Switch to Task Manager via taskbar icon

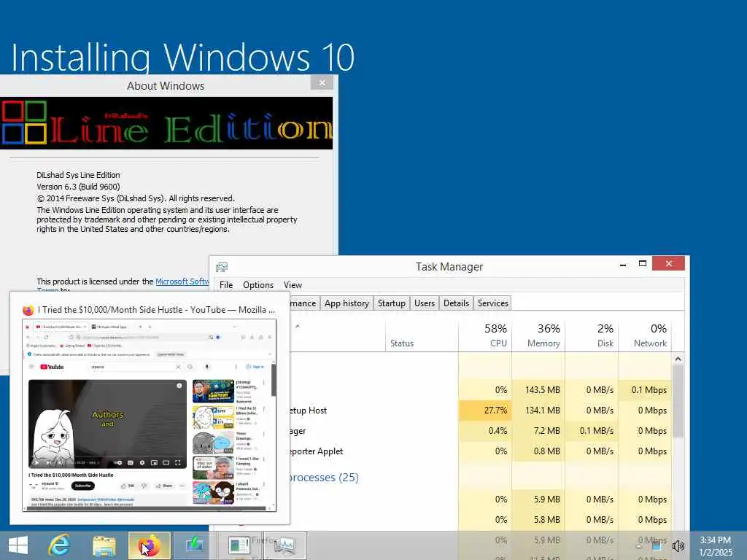pyautogui.click(x=285, y=545)
